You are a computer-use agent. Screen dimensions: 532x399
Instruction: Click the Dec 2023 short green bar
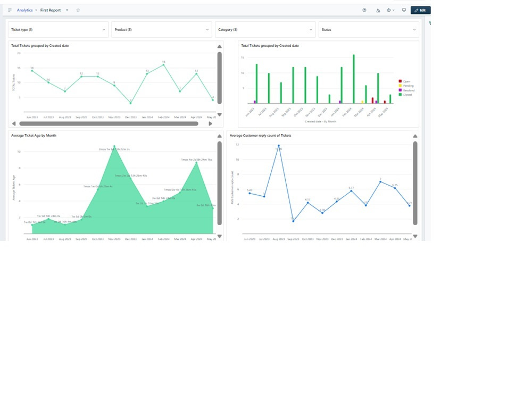tap(329, 99)
